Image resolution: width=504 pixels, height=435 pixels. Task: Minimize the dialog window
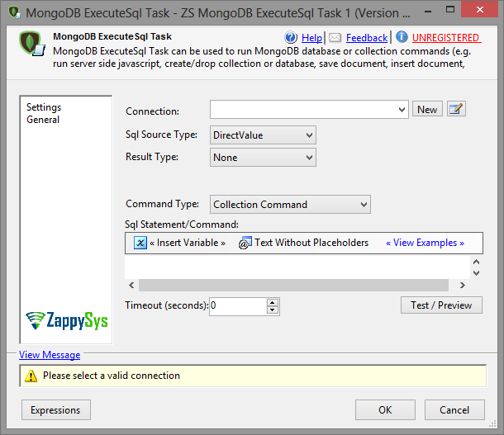point(428,12)
